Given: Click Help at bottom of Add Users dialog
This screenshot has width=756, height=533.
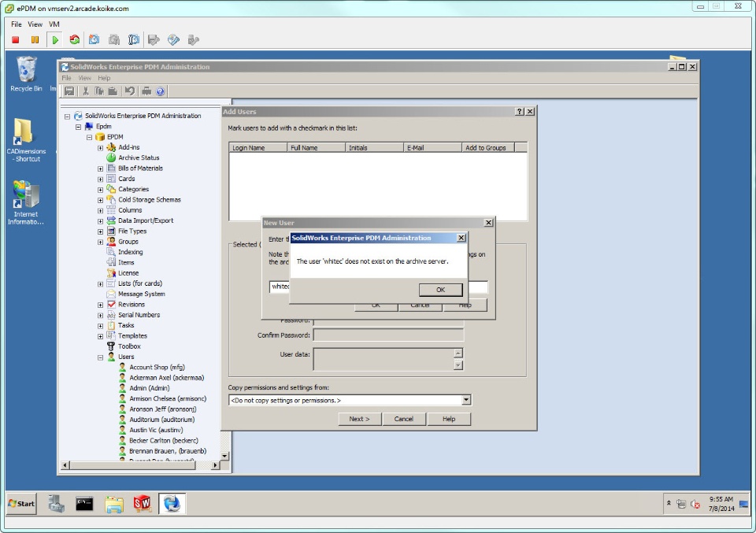Looking at the screenshot, I should [x=449, y=419].
